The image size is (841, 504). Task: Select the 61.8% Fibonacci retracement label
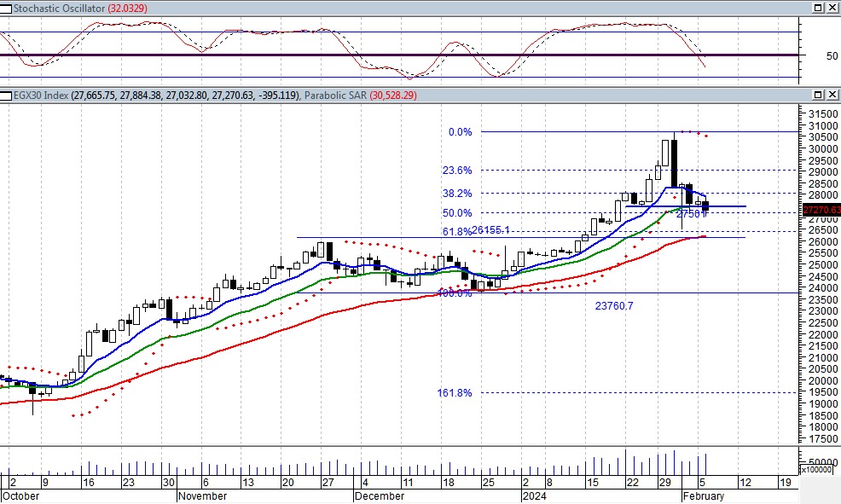[x=456, y=232]
